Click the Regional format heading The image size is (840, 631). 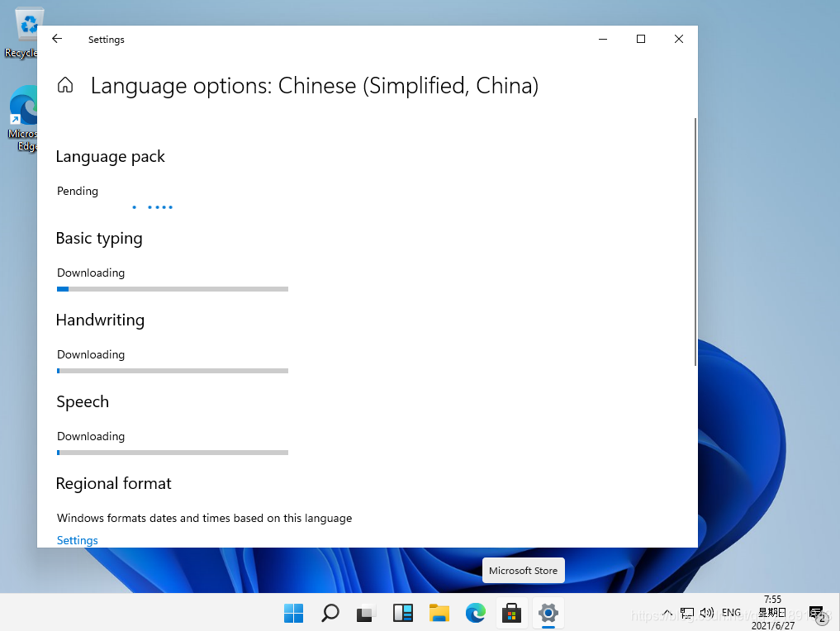114,483
